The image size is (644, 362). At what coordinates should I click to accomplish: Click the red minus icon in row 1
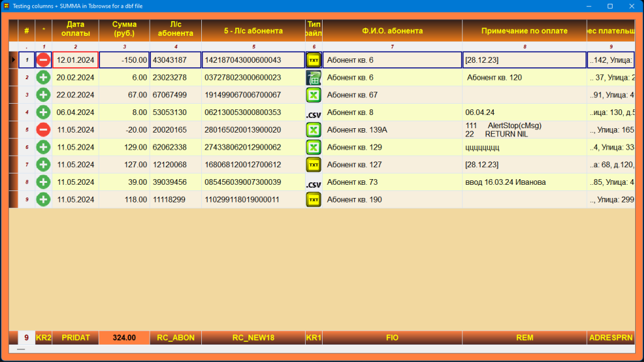(43, 60)
